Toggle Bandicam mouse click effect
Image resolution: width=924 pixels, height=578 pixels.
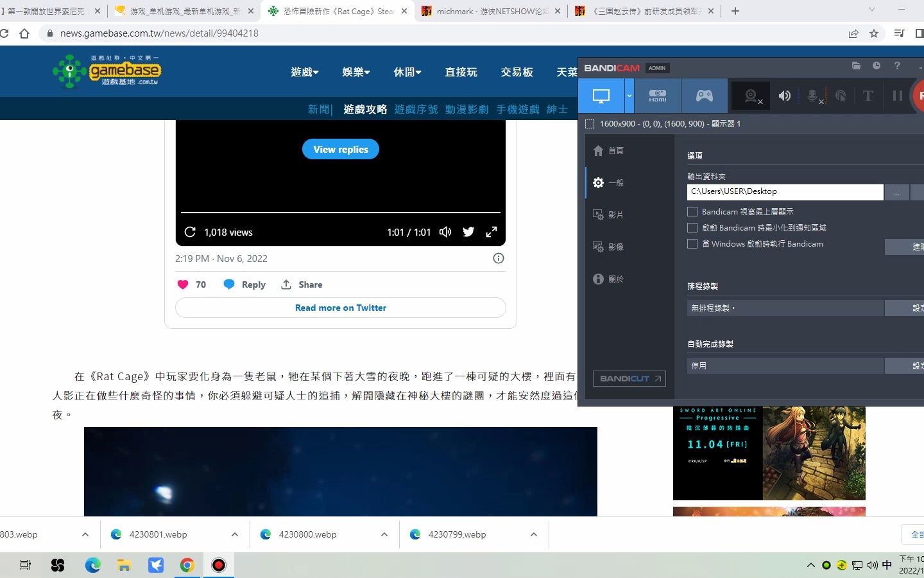(841, 96)
